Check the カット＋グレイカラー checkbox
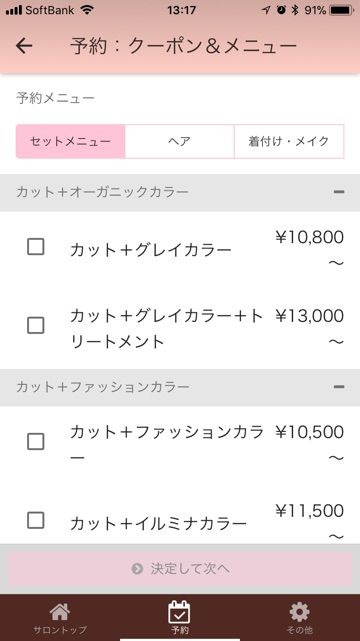This screenshot has height=641, width=360. click(x=36, y=247)
